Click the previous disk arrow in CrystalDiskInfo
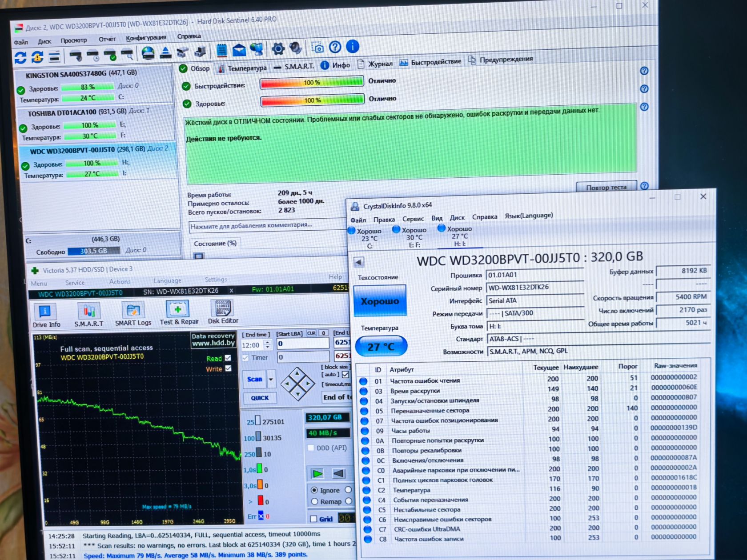 point(358,262)
